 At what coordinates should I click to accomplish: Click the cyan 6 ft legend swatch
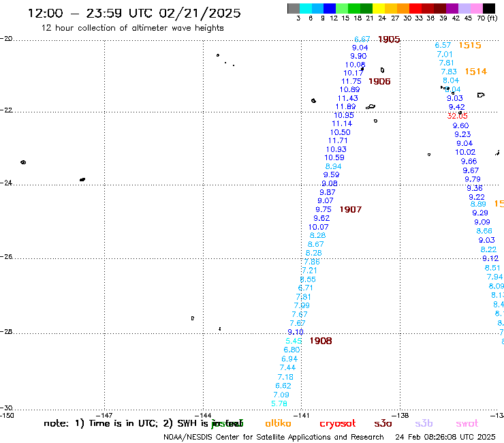point(305,8)
